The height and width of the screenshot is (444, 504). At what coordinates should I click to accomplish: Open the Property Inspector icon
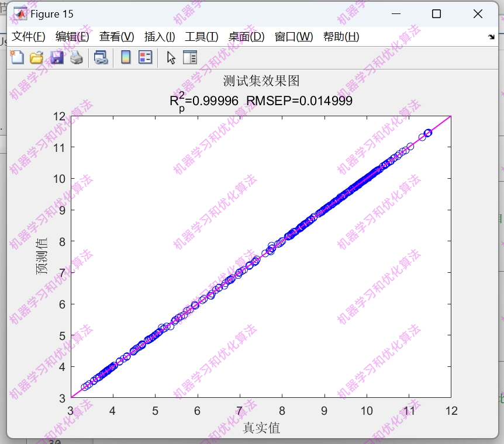[x=190, y=58]
